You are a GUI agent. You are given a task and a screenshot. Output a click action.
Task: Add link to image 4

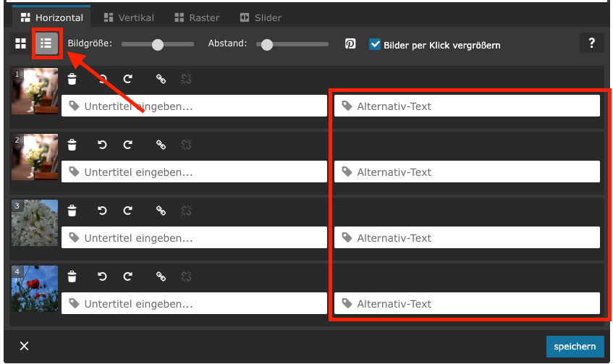(161, 276)
